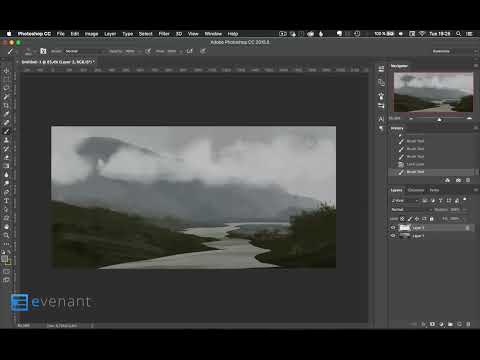Open the brush Opacity dropdown
Viewport: 480px width, 360px height.
point(132,51)
